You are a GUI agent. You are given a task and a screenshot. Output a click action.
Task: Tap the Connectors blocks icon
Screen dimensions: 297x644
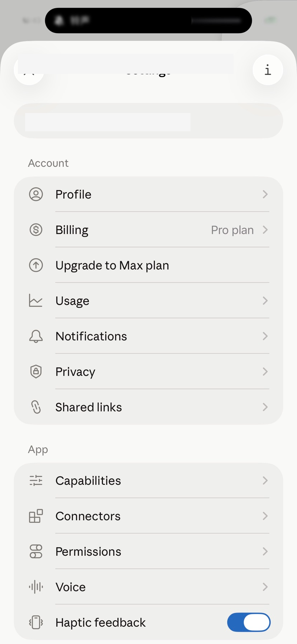(x=36, y=516)
